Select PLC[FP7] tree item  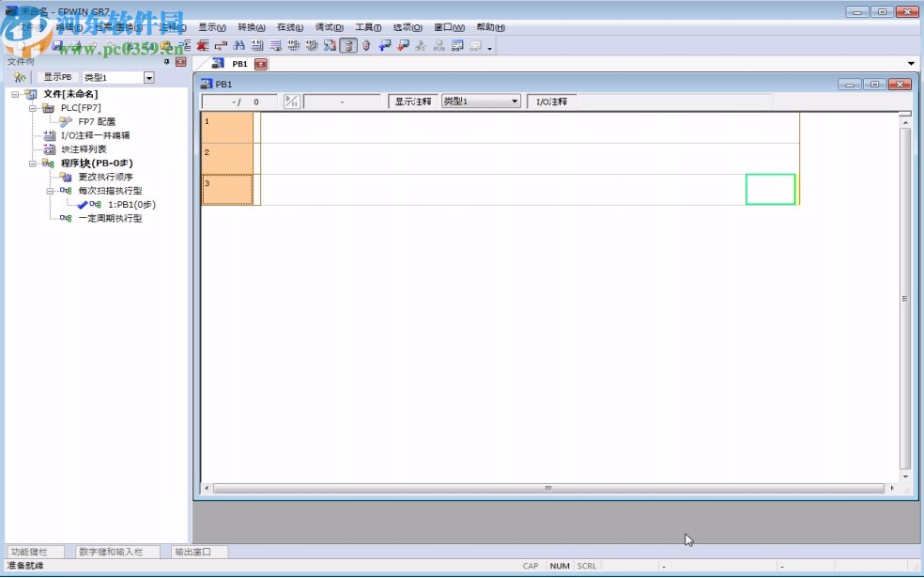(x=81, y=108)
